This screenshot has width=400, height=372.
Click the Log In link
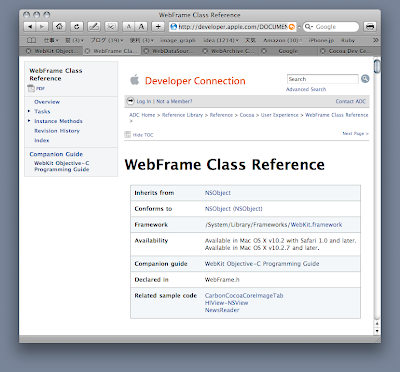(x=144, y=101)
